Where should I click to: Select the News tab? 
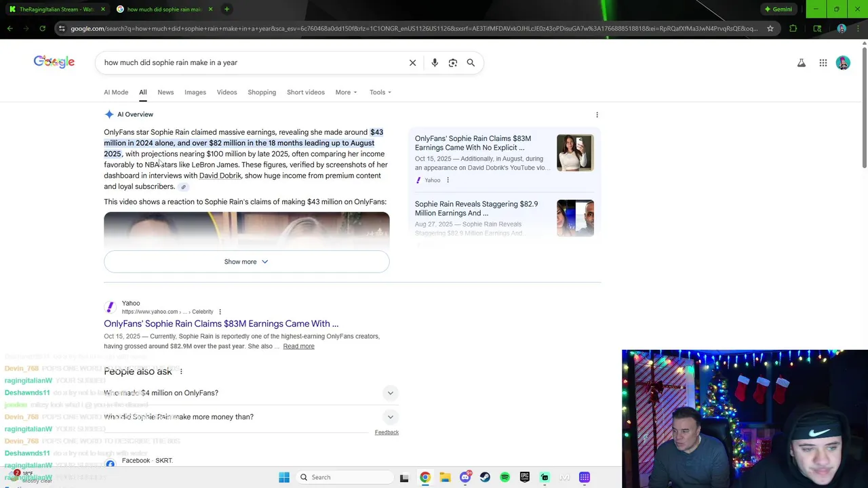pos(165,92)
